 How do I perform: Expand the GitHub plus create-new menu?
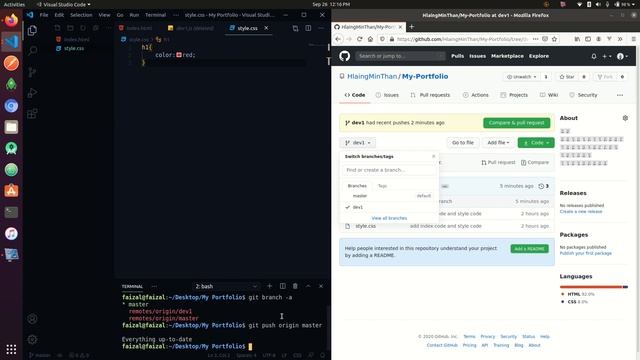pyautogui.click(x=607, y=56)
